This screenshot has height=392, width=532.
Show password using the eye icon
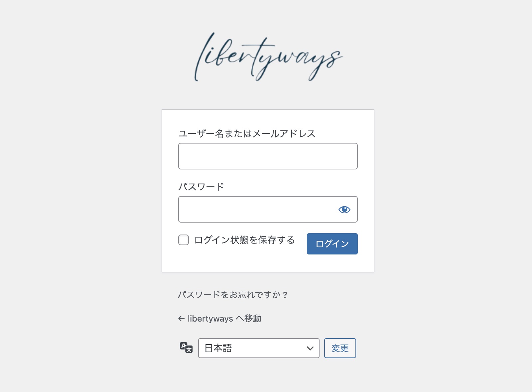(344, 209)
